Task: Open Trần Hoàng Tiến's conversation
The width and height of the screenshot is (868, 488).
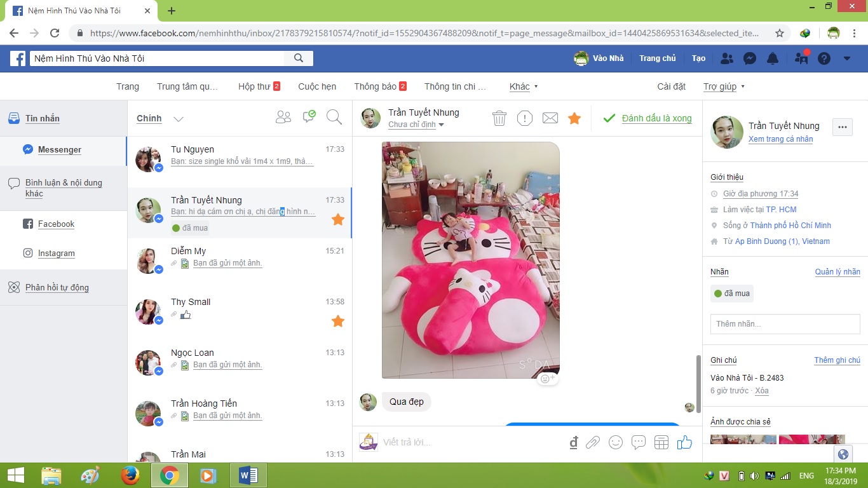Action: [240, 416]
